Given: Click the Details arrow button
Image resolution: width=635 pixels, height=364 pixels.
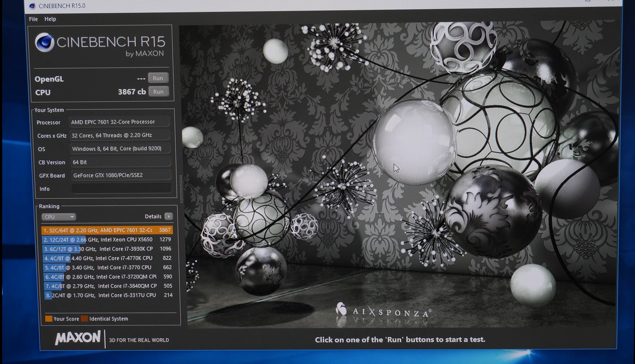Looking at the screenshot, I should (169, 216).
